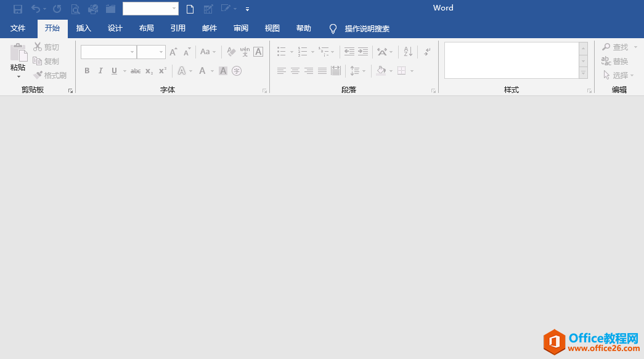Expand the styles gallery more arrow
This screenshot has height=359, width=644.
click(x=583, y=73)
